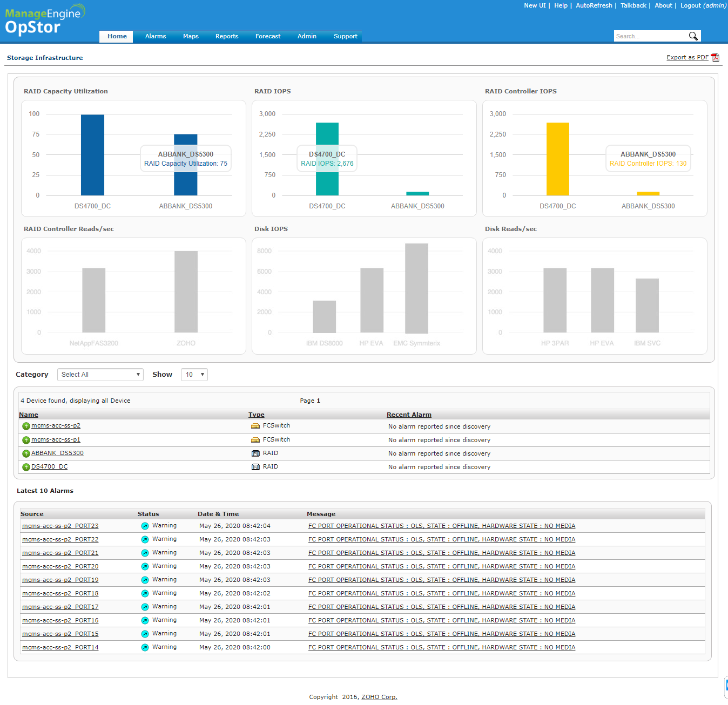Click status icon beside mcms-acc-ss-p2 device
The image size is (728, 705).
[26, 426]
